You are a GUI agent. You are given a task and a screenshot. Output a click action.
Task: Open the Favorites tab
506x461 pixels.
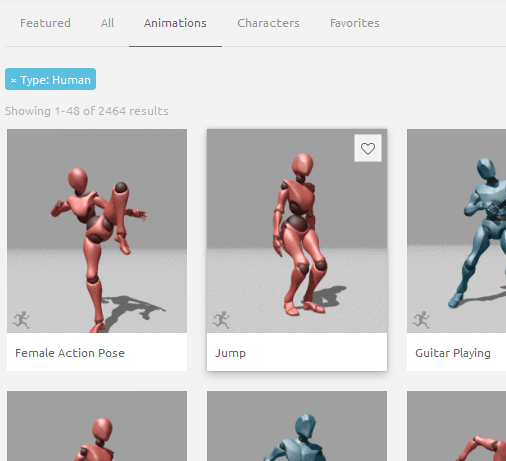click(x=355, y=23)
